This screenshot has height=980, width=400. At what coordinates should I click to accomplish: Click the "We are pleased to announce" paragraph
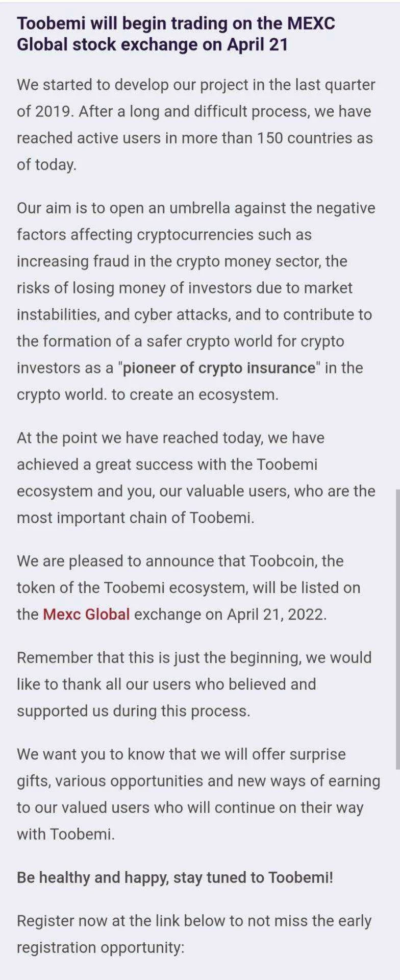(189, 587)
